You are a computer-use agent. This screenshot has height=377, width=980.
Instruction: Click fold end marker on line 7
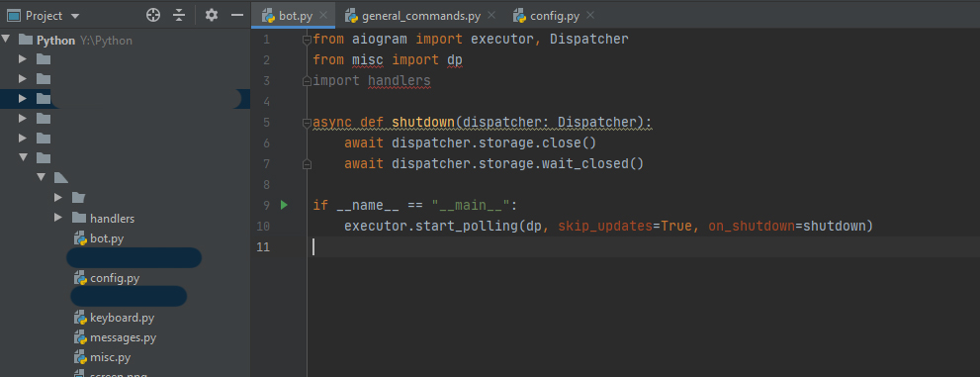(307, 164)
